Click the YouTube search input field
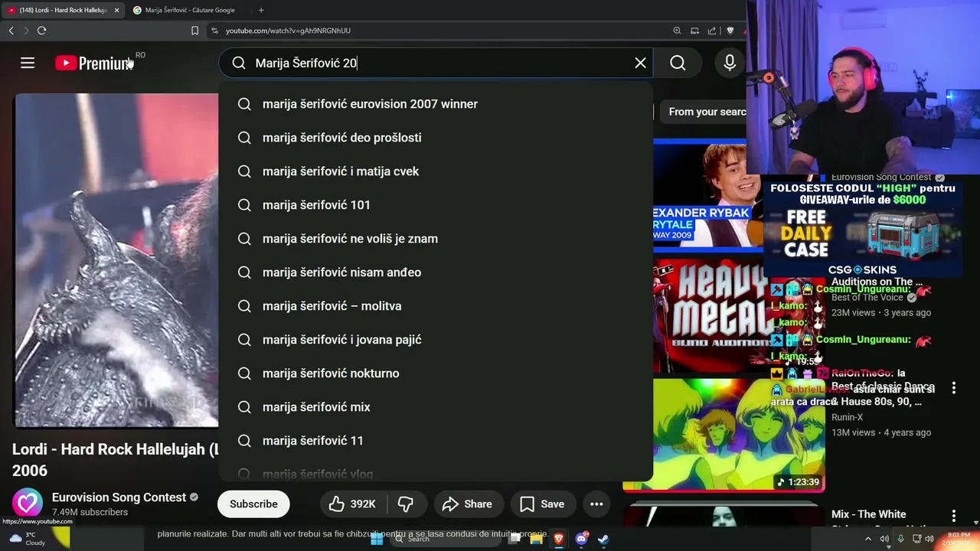The width and height of the screenshot is (980, 551). point(438,63)
